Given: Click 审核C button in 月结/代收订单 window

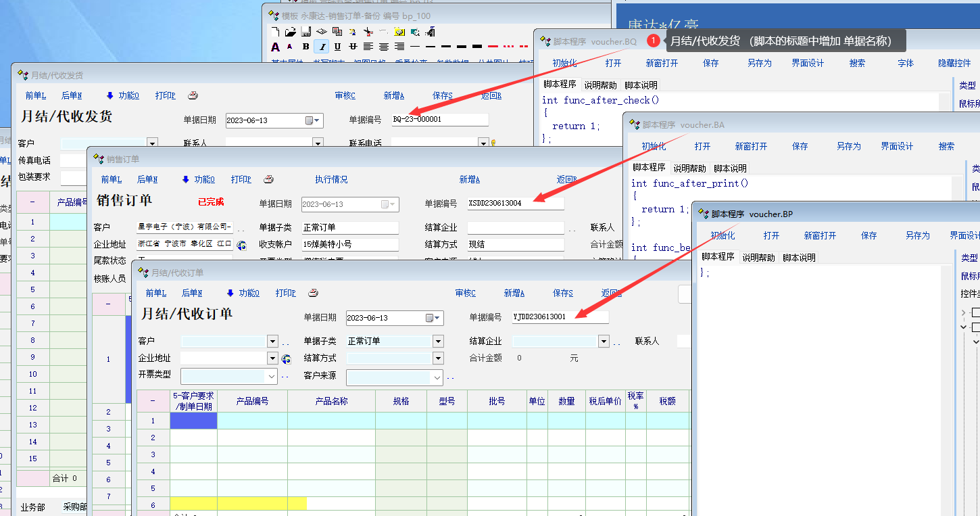Looking at the screenshot, I should 466,293.
